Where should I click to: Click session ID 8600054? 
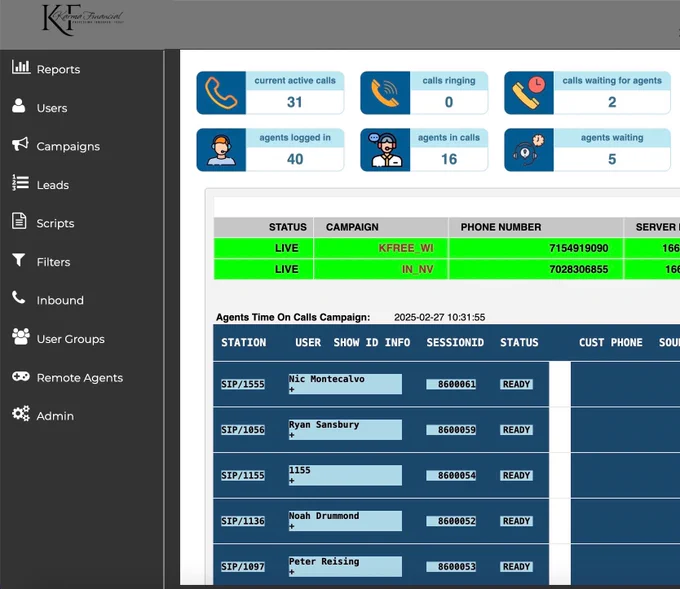pyautogui.click(x=451, y=475)
